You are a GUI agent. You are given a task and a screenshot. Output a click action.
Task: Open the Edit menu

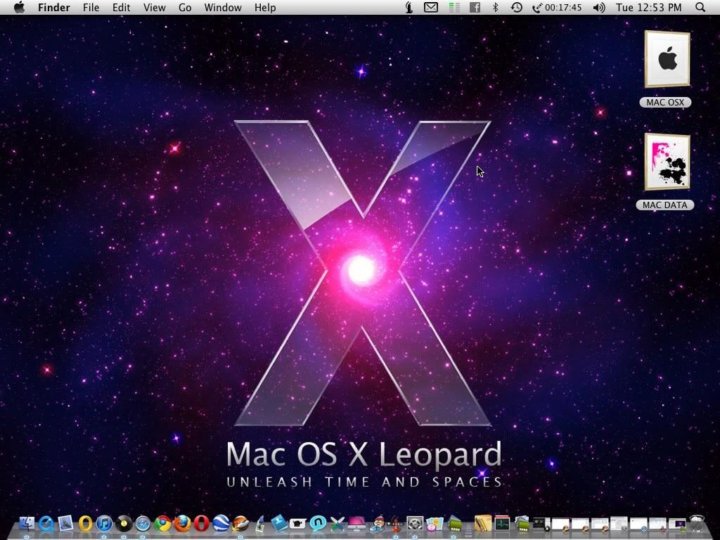[x=121, y=7]
